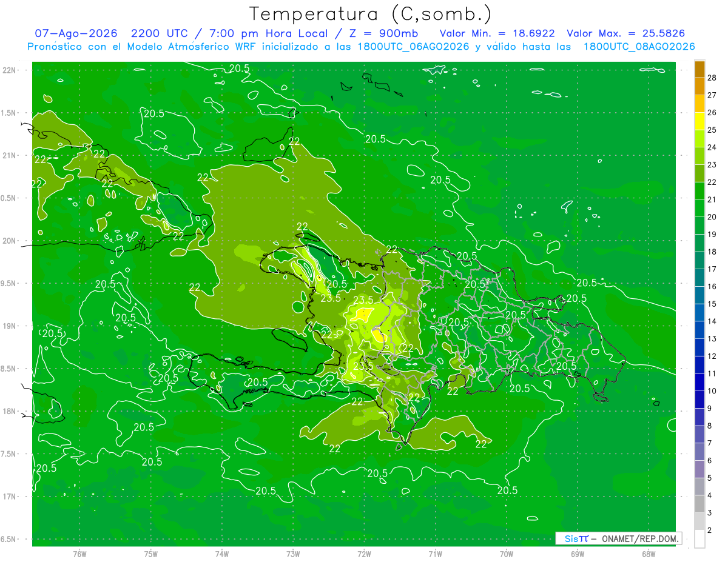Click the legend value '24'
The height and width of the screenshot is (562, 728).
tap(713, 147)
